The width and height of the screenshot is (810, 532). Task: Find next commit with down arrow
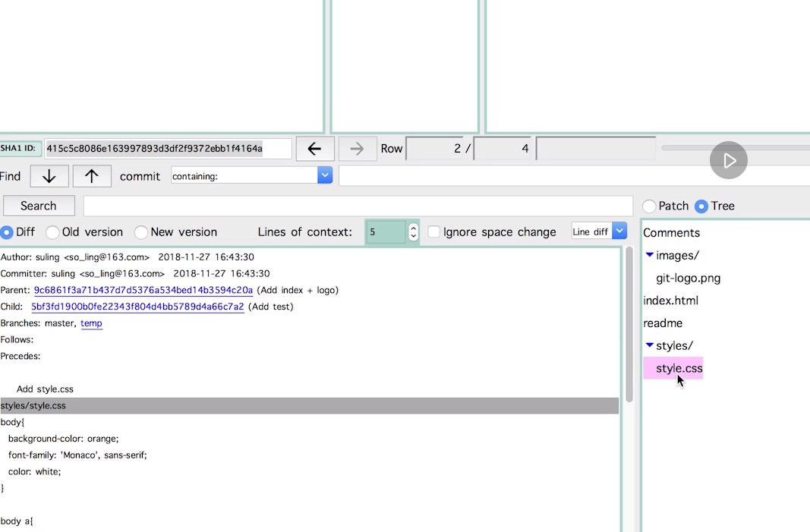tap(49, 176)
